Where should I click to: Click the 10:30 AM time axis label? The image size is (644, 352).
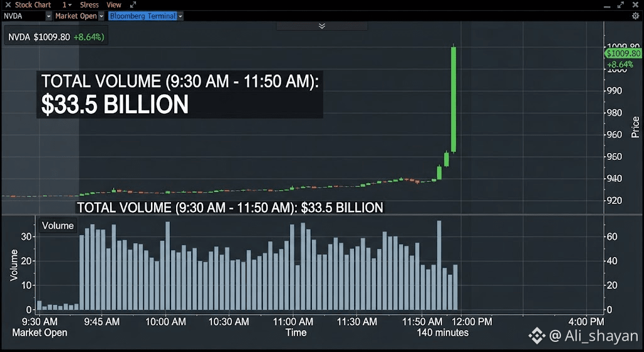point(229,322)
